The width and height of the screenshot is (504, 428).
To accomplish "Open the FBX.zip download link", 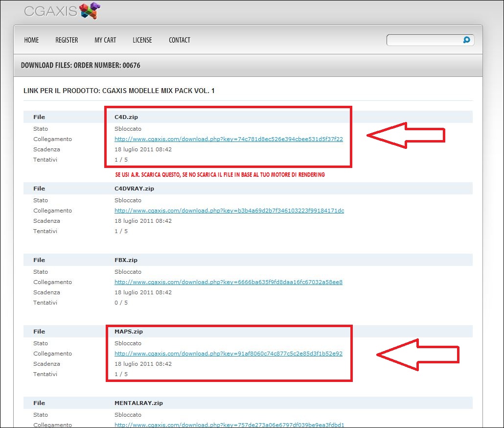I will coord(228,282).
